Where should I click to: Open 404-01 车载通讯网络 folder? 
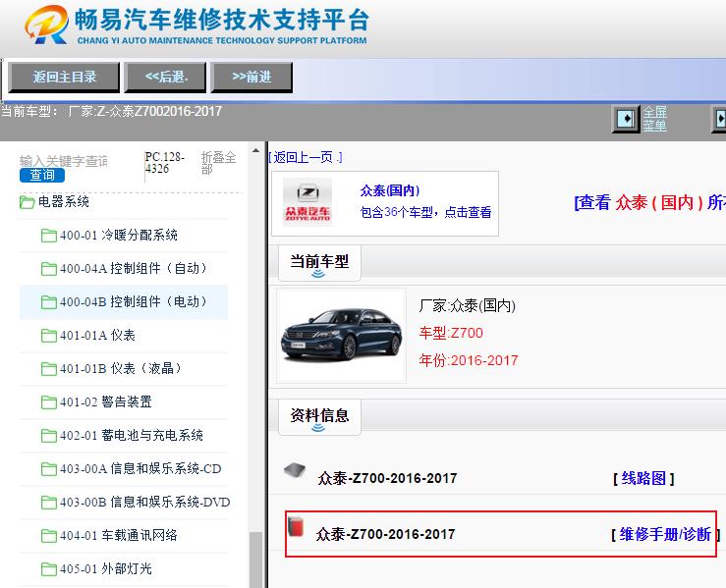[119, 535]
